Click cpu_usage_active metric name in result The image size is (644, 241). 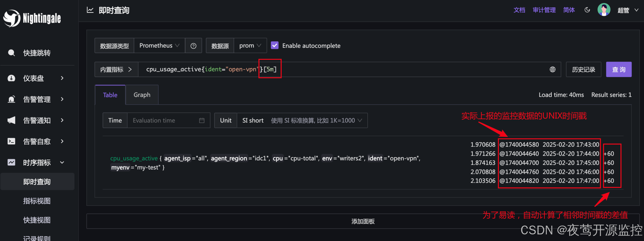point(134,158)
